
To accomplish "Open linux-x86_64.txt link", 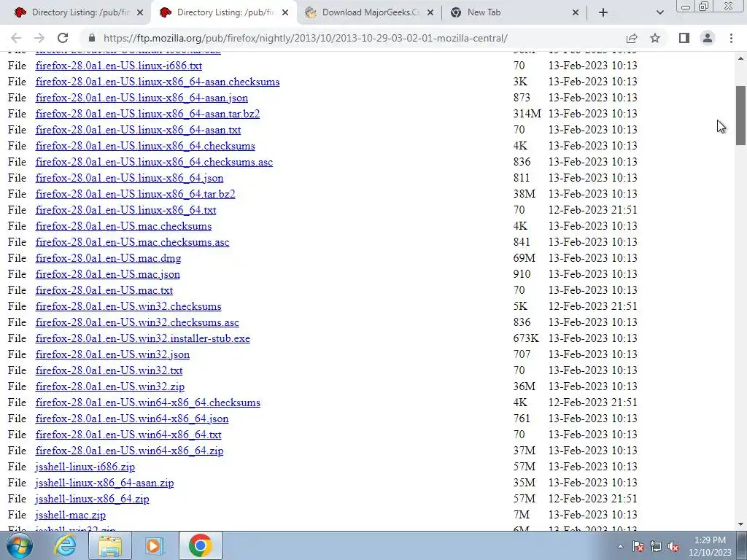I will pyautogui.click(x=125, y=210).
